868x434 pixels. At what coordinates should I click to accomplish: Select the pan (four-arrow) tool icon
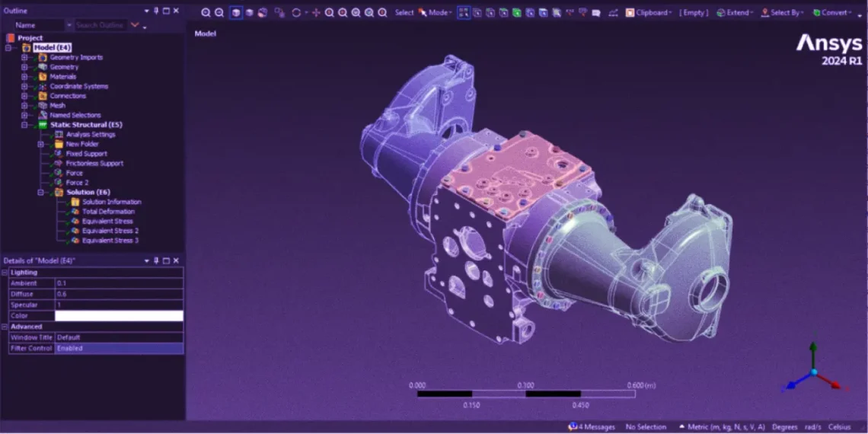(317, 13)
